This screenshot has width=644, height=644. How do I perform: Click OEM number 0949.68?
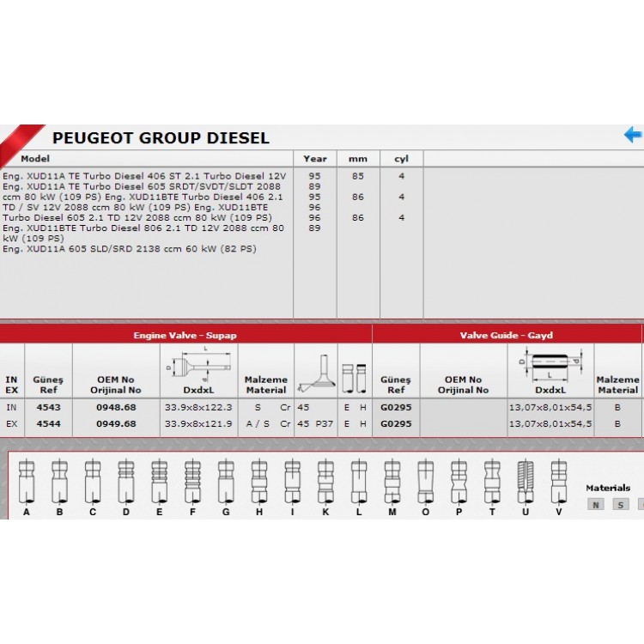coord(116,424)
